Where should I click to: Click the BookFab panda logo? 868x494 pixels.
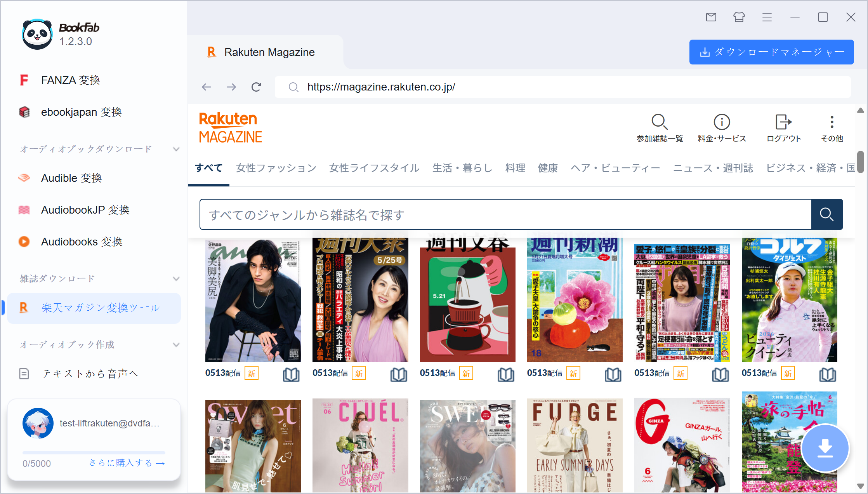point(37,34)
